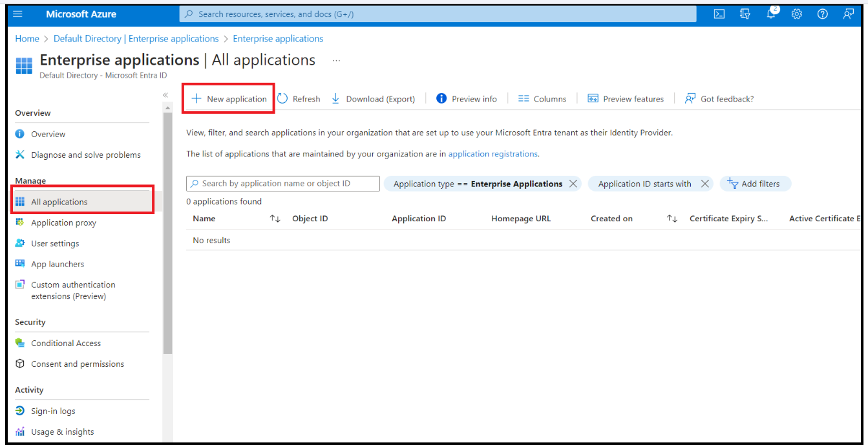Open Cloud Shell from top bar
868x447 pixels.
pyautogui.click(x=719, y=14)
